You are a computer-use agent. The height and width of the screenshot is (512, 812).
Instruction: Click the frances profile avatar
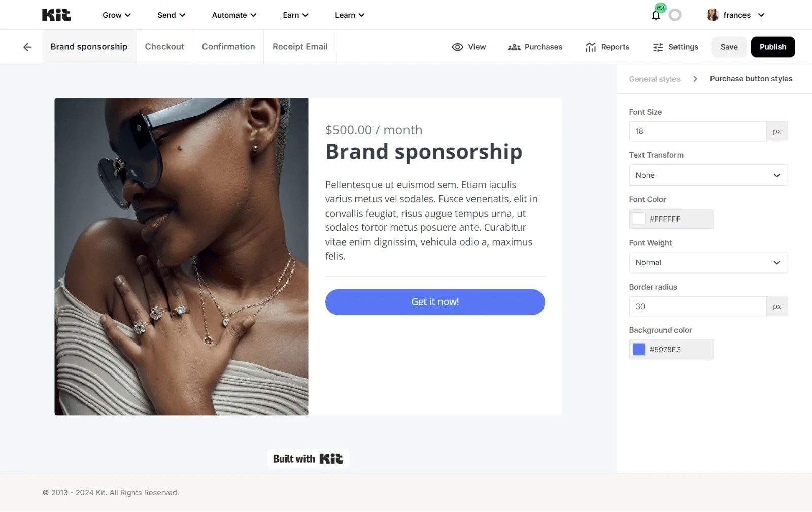pos(713,15)
